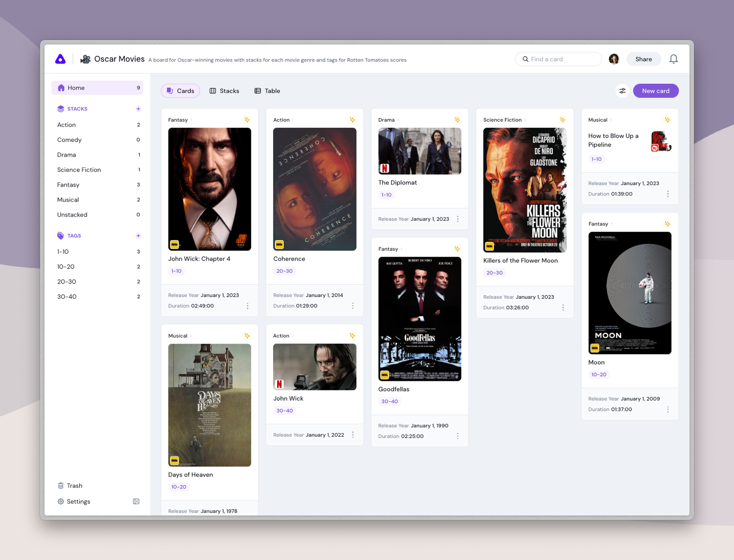Click sparkle icon on Killers of the Flower Moon card
The image size is (734, 560).
pyautogui.click(x=562, y=120)
